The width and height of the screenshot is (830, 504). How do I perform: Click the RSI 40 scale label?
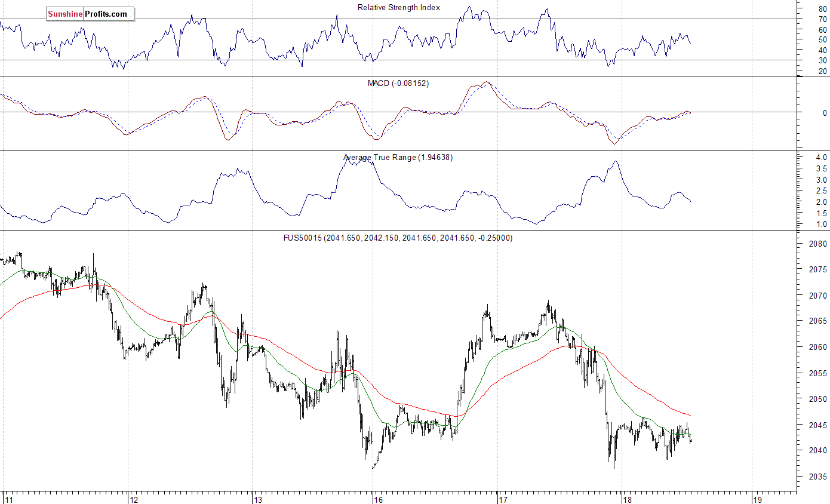click(x=822, y=50)
